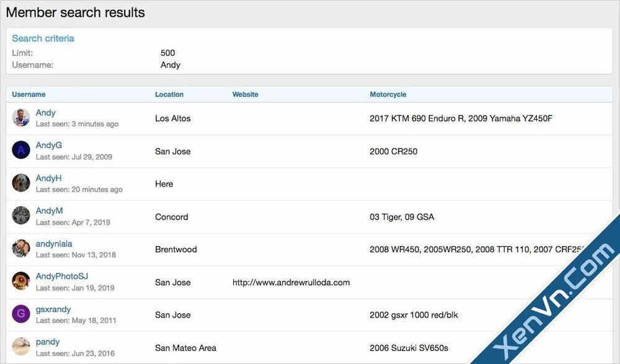Click pandy's avatar thumbnail
The width and height of the screenshot is (620, 364).
click(20, 347)
